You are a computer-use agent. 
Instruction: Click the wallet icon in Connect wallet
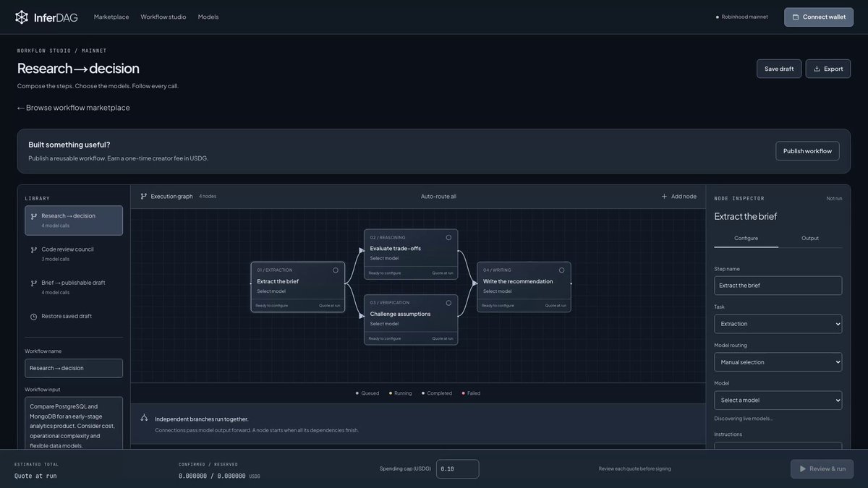tap(796, 17)
